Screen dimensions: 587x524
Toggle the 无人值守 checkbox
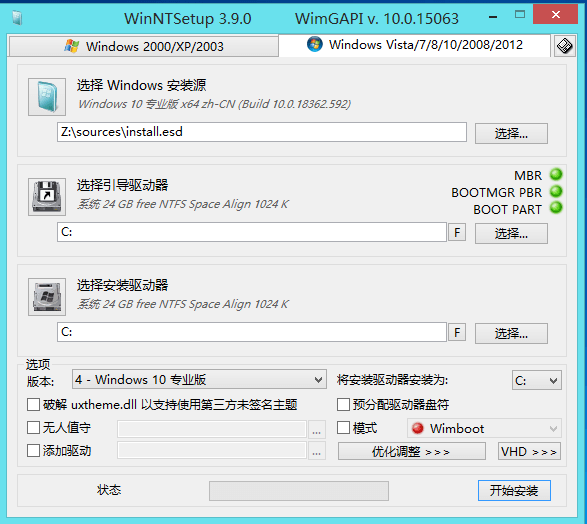tap(33, 427)
